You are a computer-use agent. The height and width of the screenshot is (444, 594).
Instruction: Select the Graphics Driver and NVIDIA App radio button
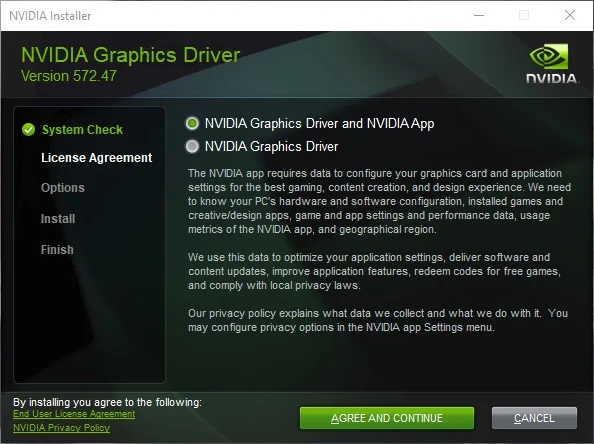pyautogui.click(x=192, y=124)
